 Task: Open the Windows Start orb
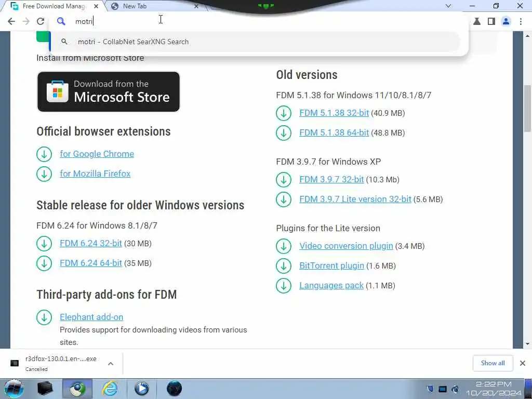(14, 389)
